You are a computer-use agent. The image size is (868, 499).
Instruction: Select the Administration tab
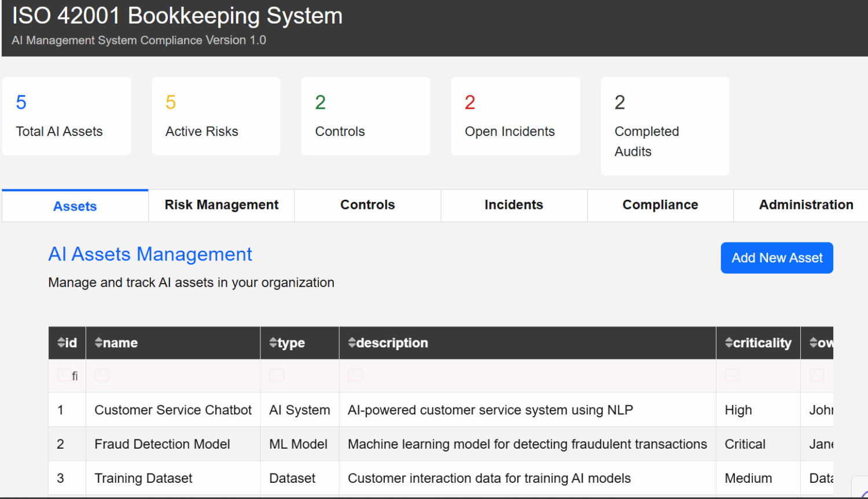(x=806, y=205)
